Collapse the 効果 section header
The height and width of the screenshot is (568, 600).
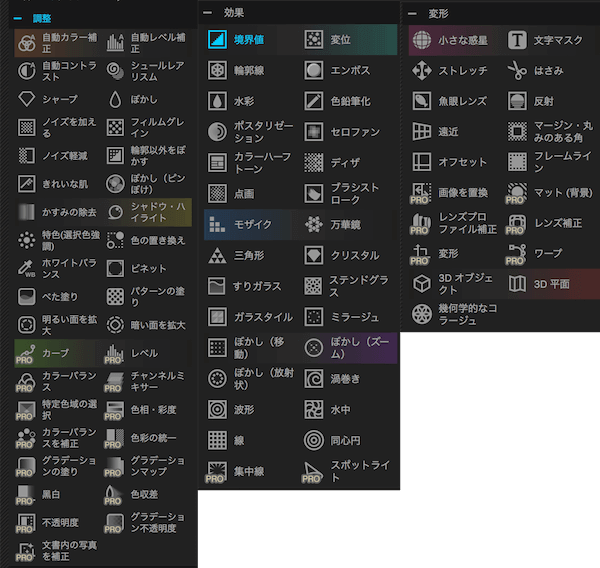[207, 13]
